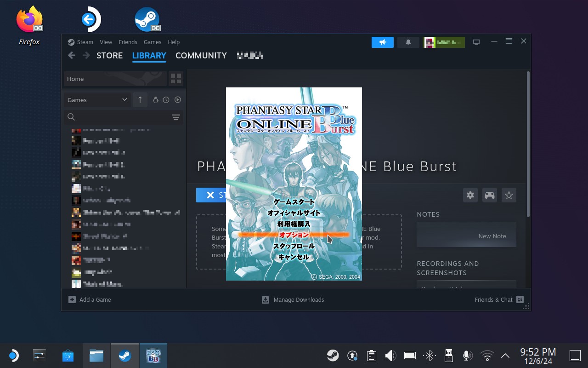Click the Steam announcements megaphone button
The width and height of the screenshot is (588, 368).
[382, 42]
